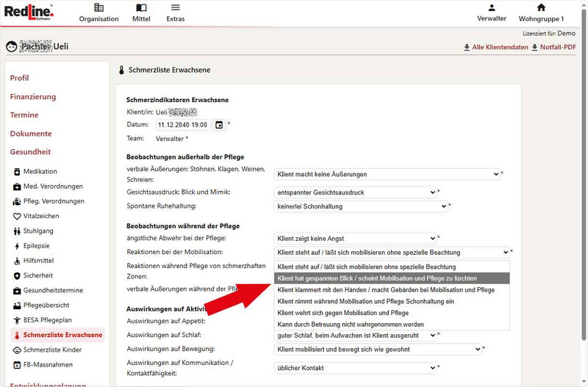The image size is (588, 387).
Task: Open Epilepsie in the sidebar
Action: [x=38, y=246]
